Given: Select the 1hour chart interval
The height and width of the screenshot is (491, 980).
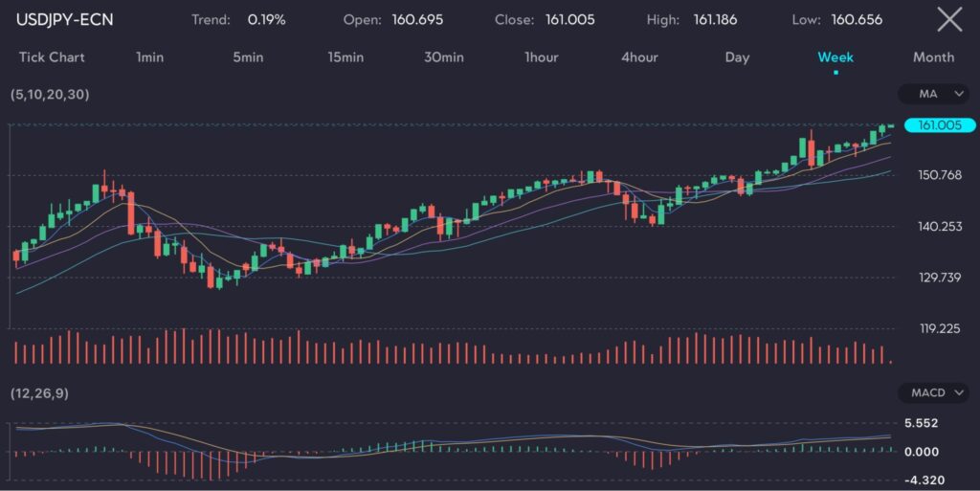Looking at the screenshot, I should (542, 57).
